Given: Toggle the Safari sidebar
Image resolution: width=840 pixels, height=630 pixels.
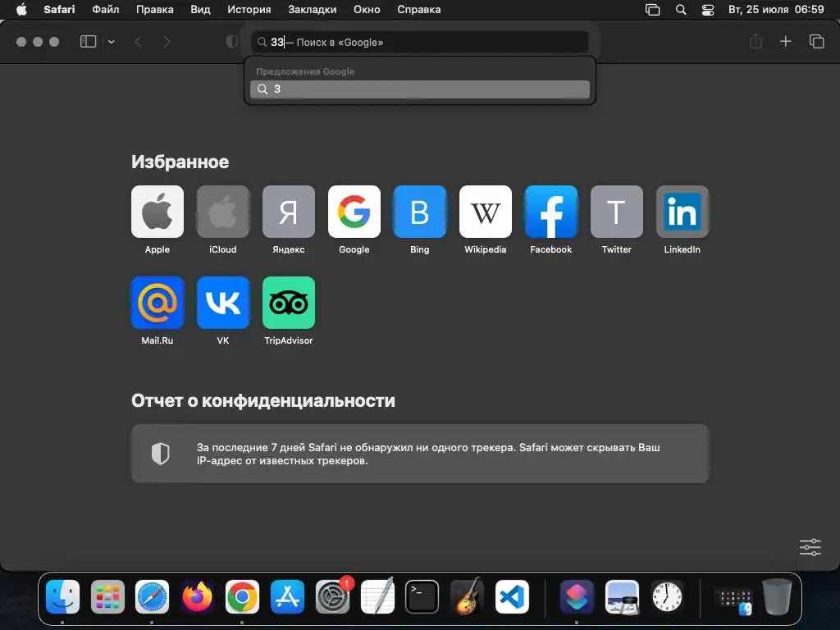Looking at the screenshot, I should (x=88, y=42).
